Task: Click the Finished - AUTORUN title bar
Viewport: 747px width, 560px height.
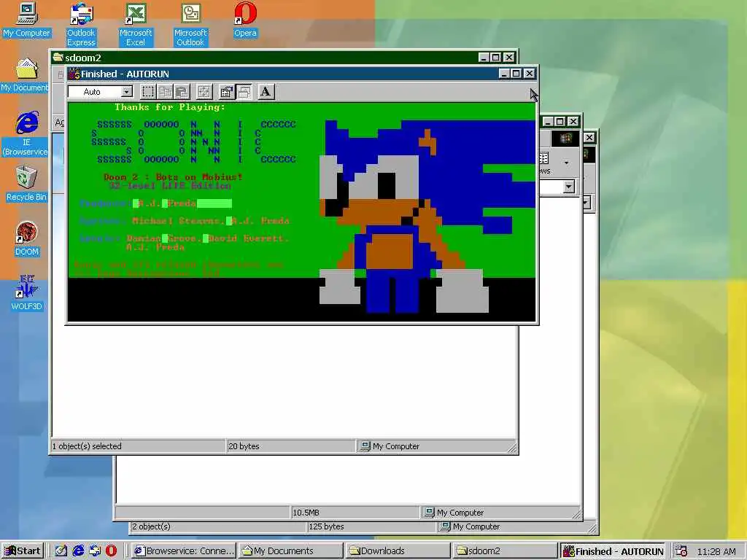Action: point(302,74)
